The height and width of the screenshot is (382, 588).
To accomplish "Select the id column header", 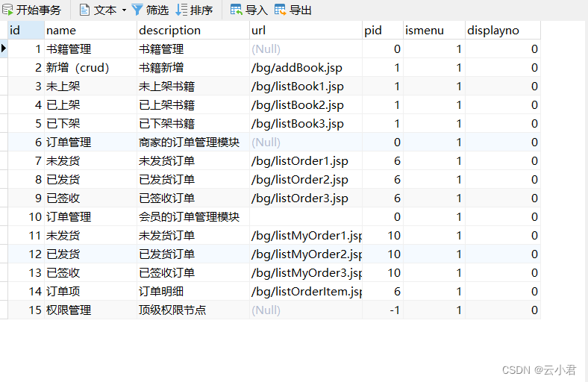I will click(26, 30).
